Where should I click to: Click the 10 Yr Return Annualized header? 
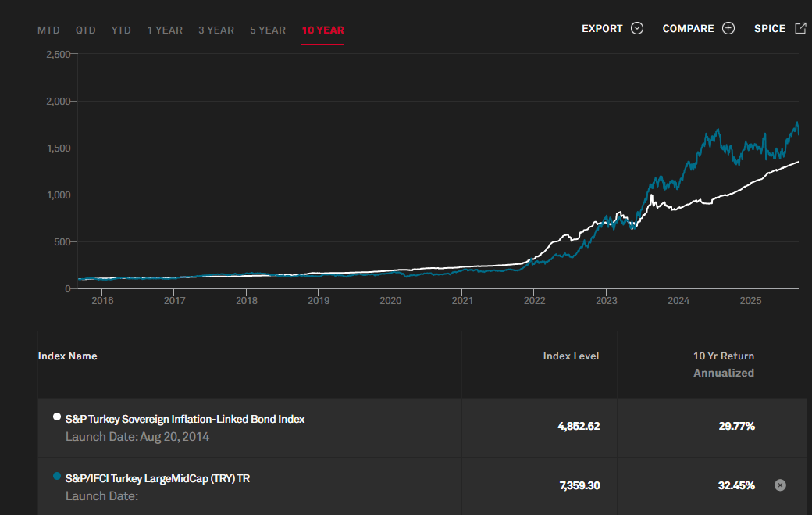(x=724, y=364)
